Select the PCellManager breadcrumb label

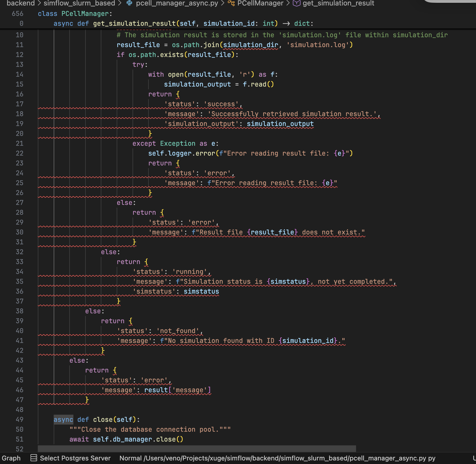[x=260, y=3]
